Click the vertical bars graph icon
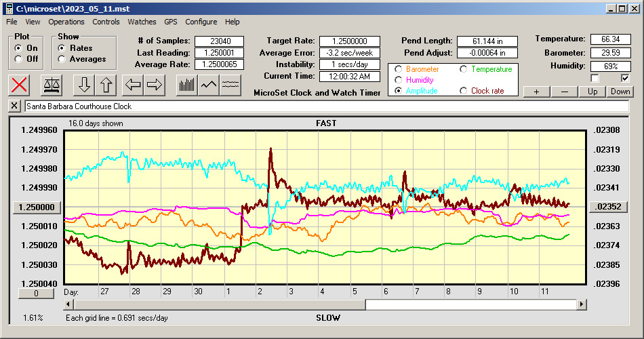644x339 pixels. (x=187, y=85)
